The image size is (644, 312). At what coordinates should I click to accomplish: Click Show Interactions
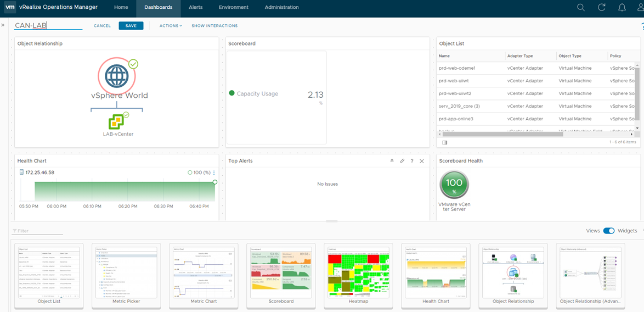[x=214, y=25]
